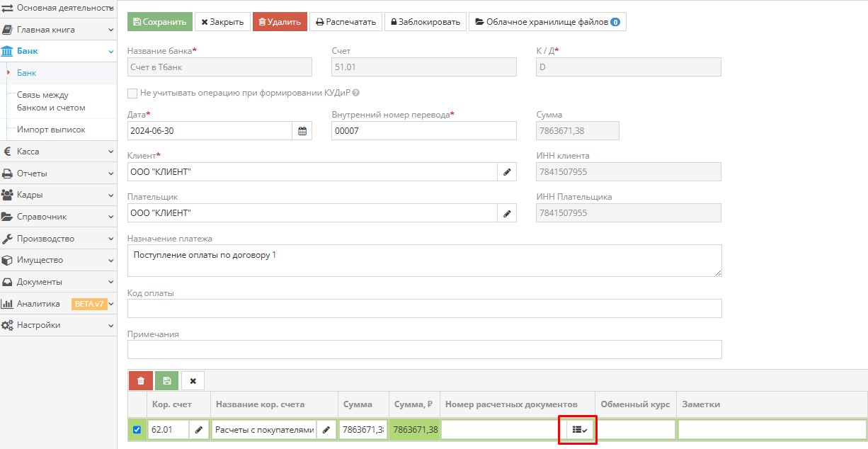868x449 pixels.
Task: Expand the Отчеты sidebar section
Action: 58,174
